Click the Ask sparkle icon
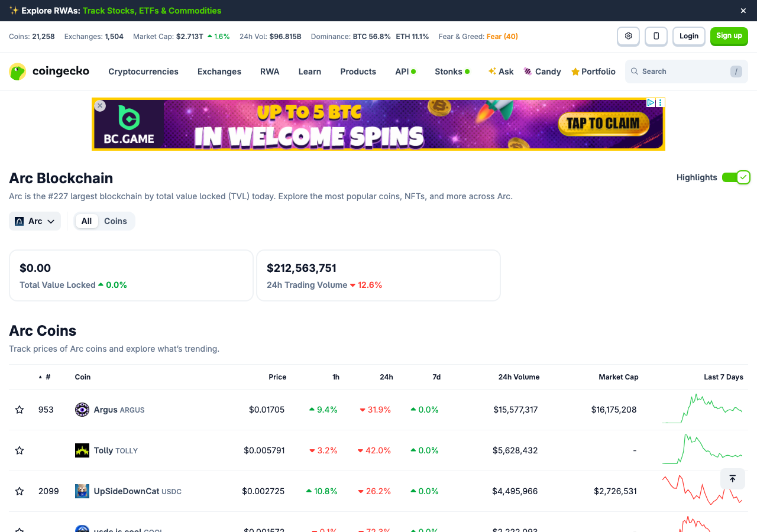 coord(492,72)
